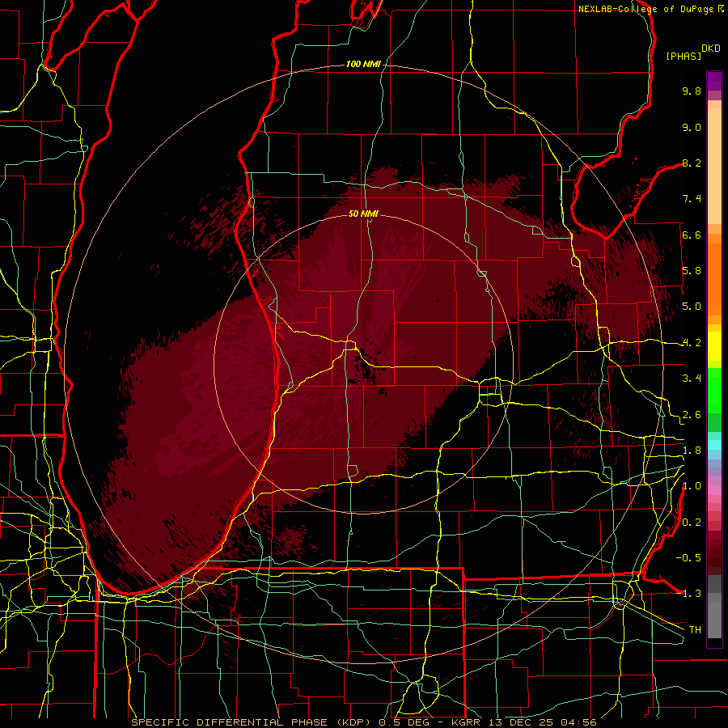Select the 1.8 legend value
The image size is (728, 728).
[692, 451]
